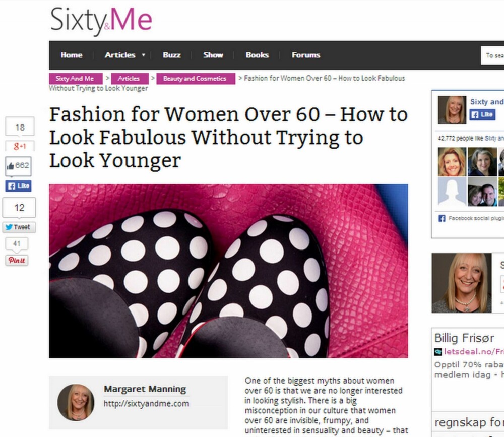Screen dimensions: 504x437
Task: Click the smiling blonde fan photo in Facebook widget
Action: (452, 162)
